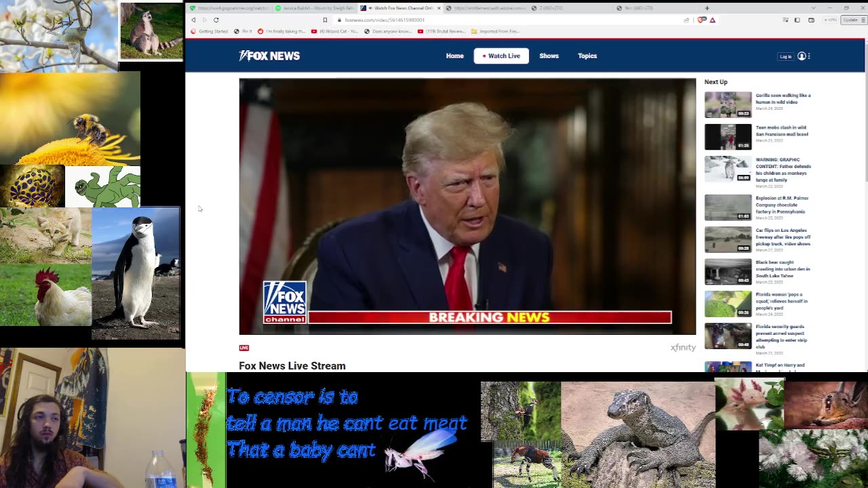
Task: Click the Brave Rewards triangle icon
Action: 712,20
